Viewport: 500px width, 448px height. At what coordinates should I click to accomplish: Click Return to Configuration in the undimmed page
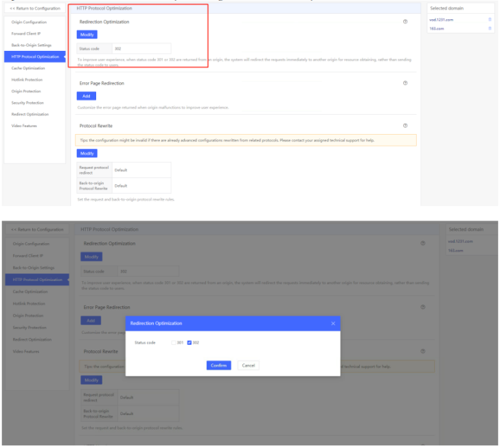pos(34,8)
